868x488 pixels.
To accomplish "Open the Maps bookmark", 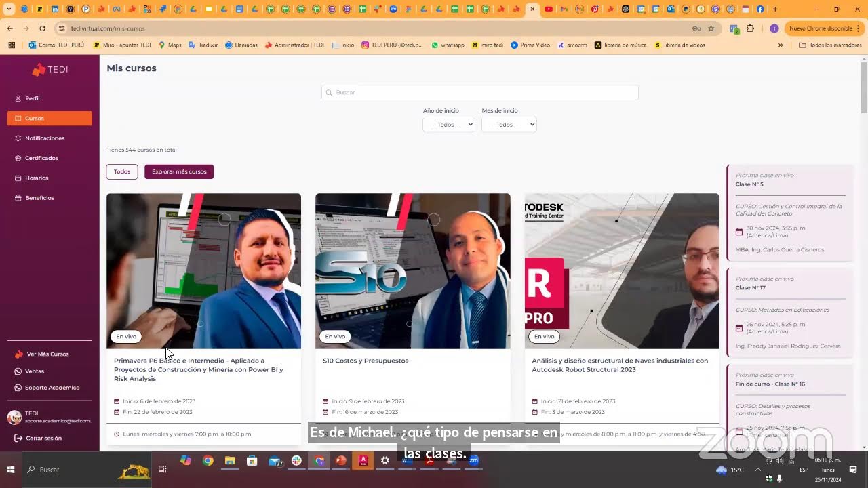I will tap(170, 45).
